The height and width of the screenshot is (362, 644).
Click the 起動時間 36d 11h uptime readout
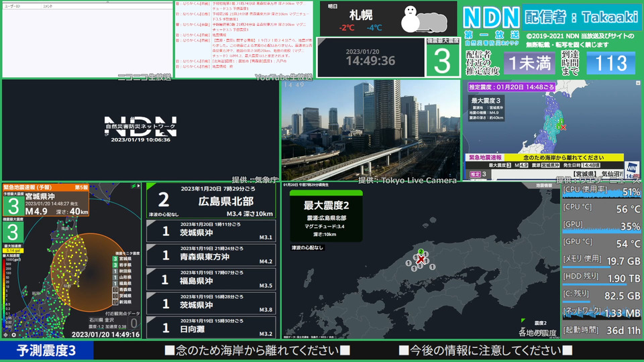pyautogui.click(x=601, y=330)
